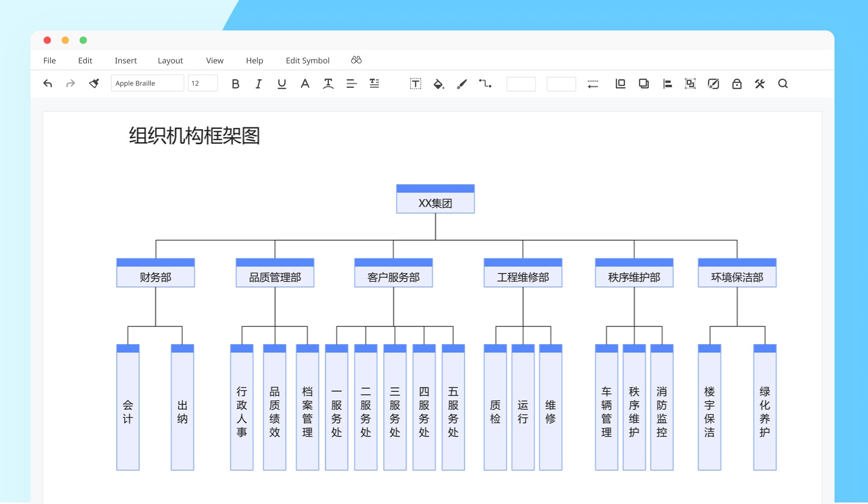Open the Fill color bucket
868x504 pixels.
[x=439, y=84]
